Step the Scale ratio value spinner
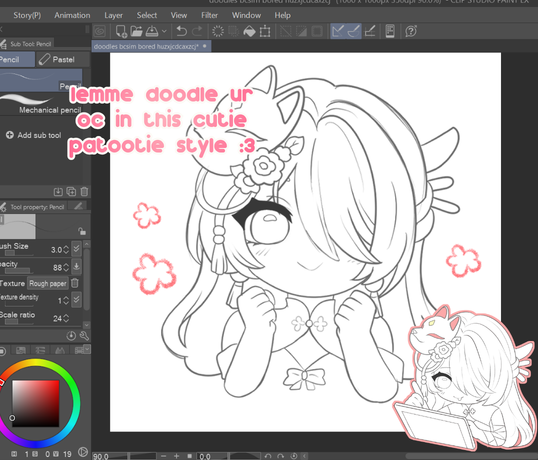Image resolution: width=538 pixels, height=460 pixels. pyautogui.click(x=66, y=318)
